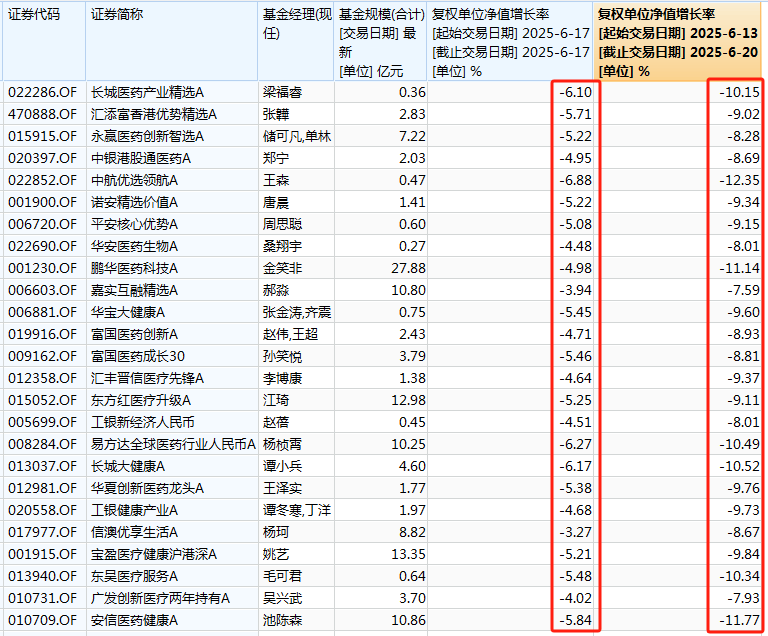The image size is (768, 636).
Task: Click fund 诺安精选价值A
Action: (134, 202)
